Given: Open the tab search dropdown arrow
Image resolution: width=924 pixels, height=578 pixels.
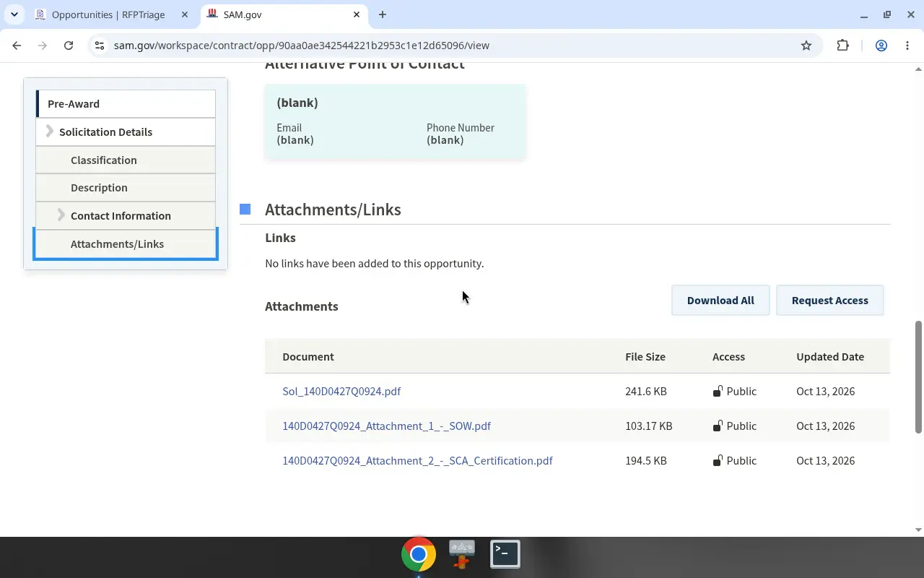Looking at the screenshot, I should point(14,14).
